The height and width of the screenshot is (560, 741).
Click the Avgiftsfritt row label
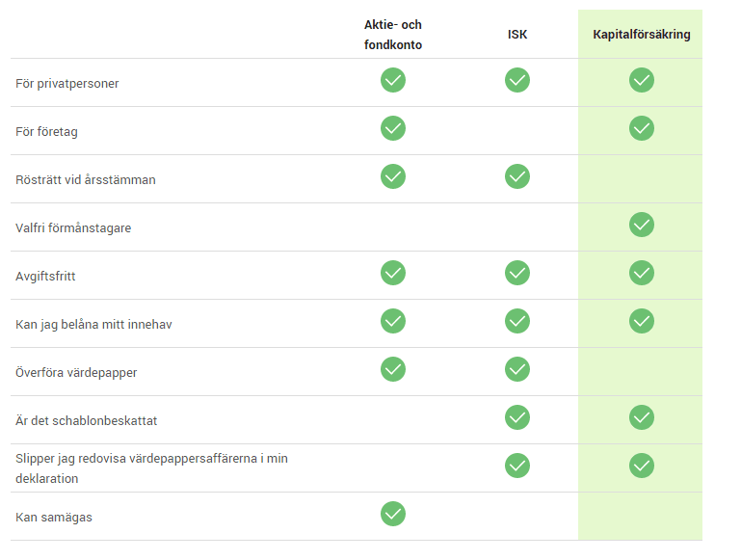point(45,277)
